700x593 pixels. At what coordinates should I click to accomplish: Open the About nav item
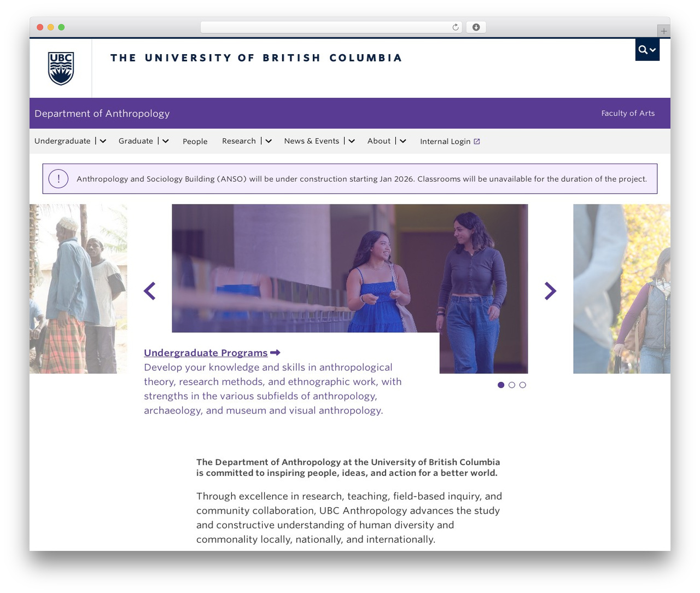(x=379, y=141)
